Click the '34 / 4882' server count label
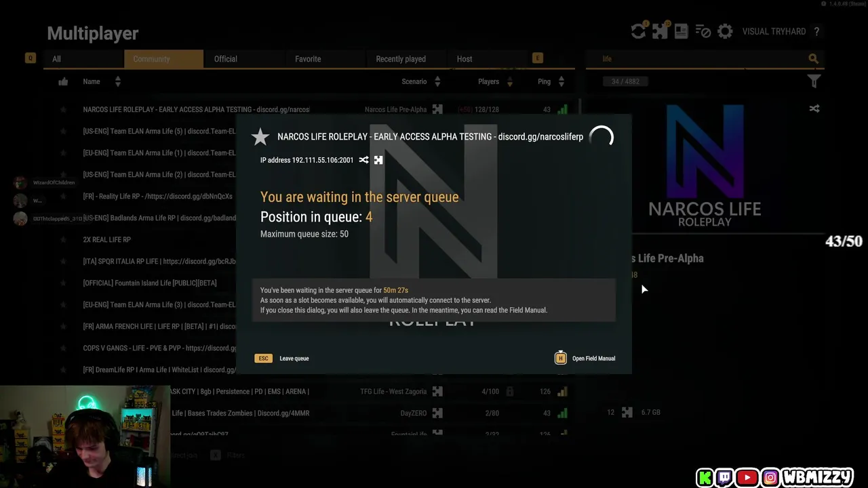The height and width of the screenshot is (488, 868). [x=626, y=81]
